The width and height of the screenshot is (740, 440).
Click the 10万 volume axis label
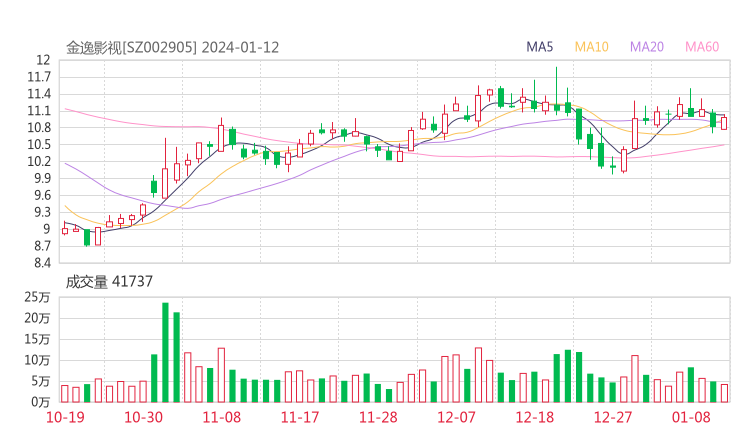point(37,360)
